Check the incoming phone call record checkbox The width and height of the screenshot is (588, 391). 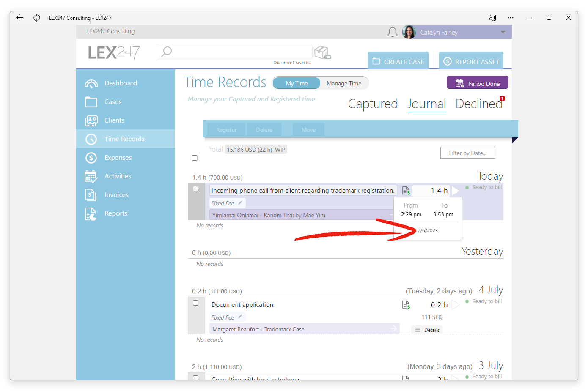[195, 189]
